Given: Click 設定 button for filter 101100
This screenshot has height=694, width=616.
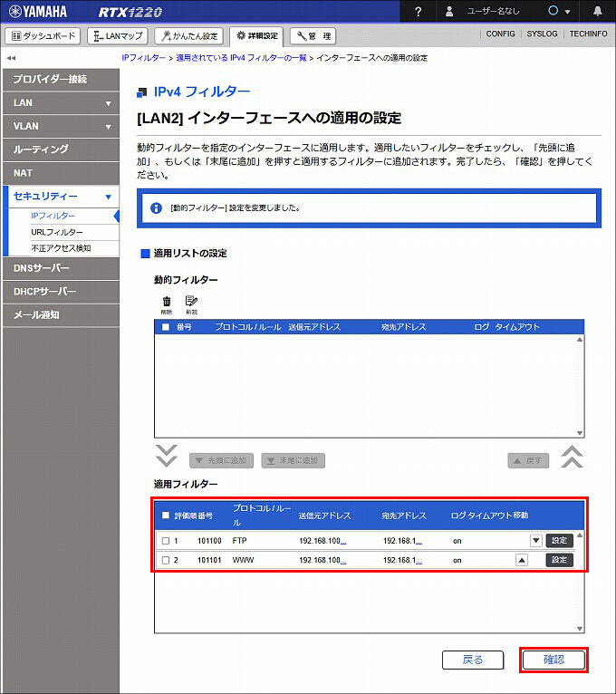Looking at the screenshot, I should (x=559, y=540).
